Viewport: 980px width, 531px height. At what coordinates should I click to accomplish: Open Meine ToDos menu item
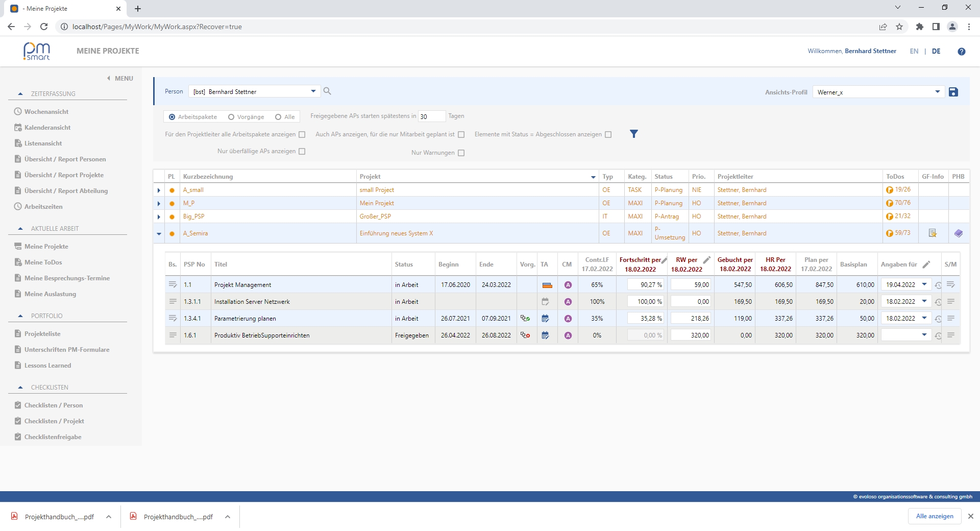pyautogui.click(x=43, y=262)
